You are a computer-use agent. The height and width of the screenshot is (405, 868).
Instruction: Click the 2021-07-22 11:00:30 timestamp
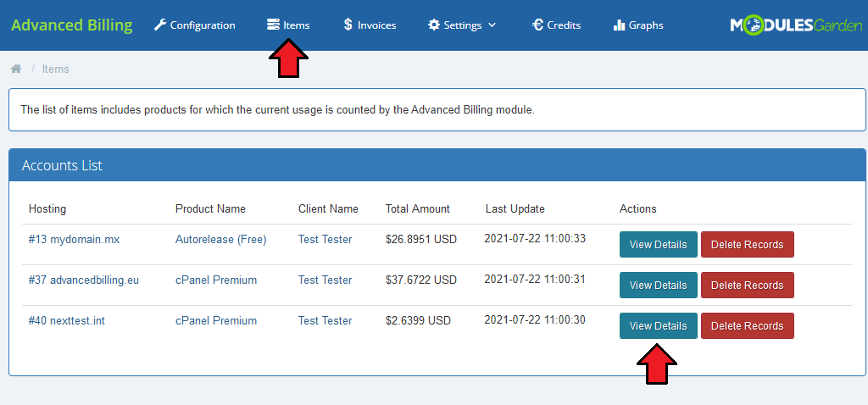point(535,319)
